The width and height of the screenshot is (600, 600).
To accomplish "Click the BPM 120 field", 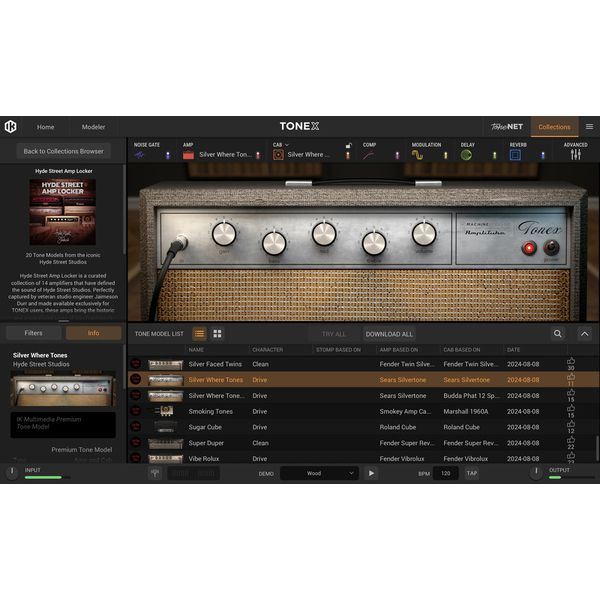I will click(x=446, y=473).
